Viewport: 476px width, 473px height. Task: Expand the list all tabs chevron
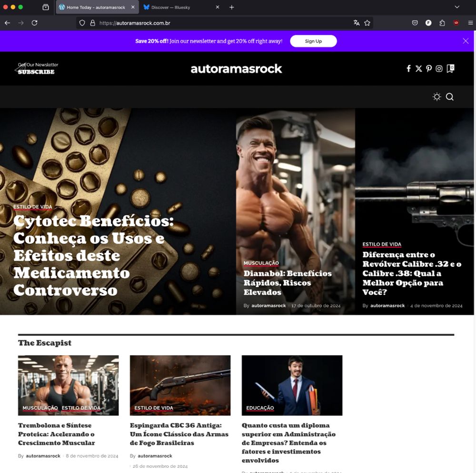coord(457,7)
